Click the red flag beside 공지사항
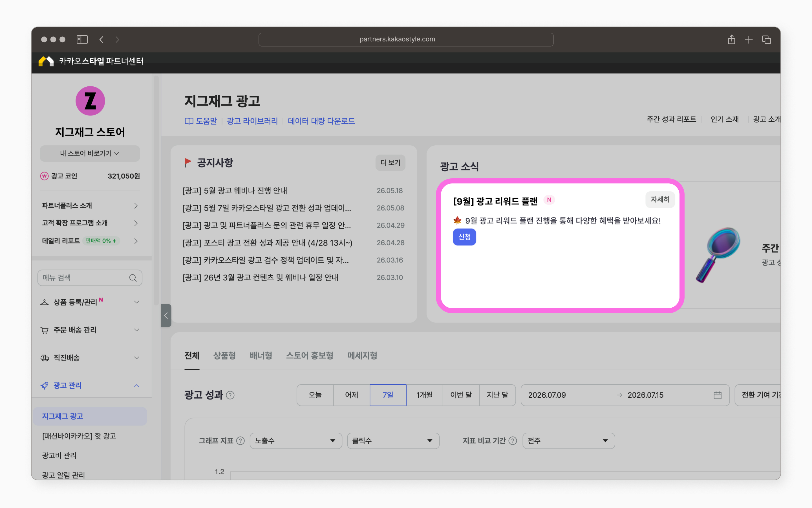Screen dimensions: 812x508 187,163
